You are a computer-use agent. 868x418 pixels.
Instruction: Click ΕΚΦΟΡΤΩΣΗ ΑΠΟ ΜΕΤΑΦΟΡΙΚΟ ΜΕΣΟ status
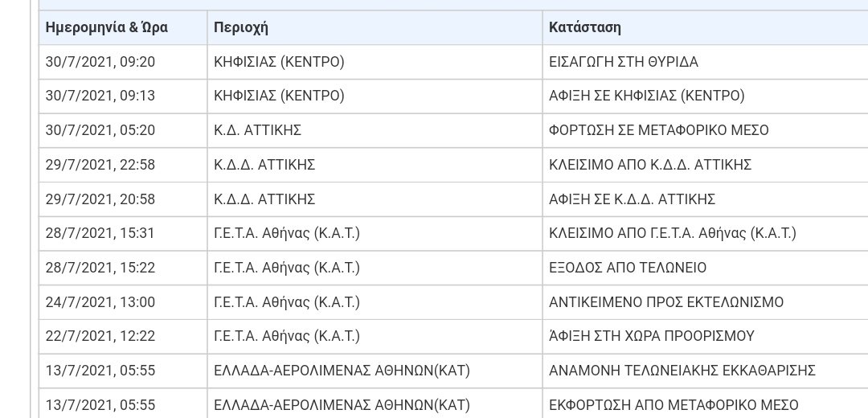pyautogui.click(x=706, y=404)
